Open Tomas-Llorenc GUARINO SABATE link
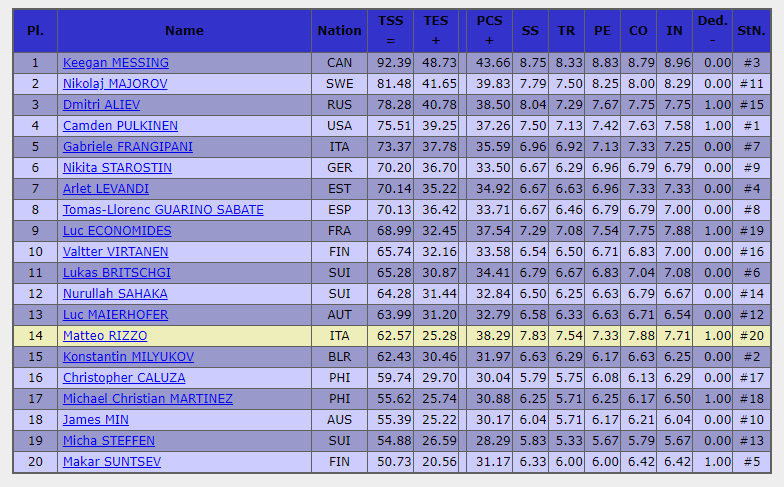The width and height of the screenshot is (784, 487). (x=163, y=210)
